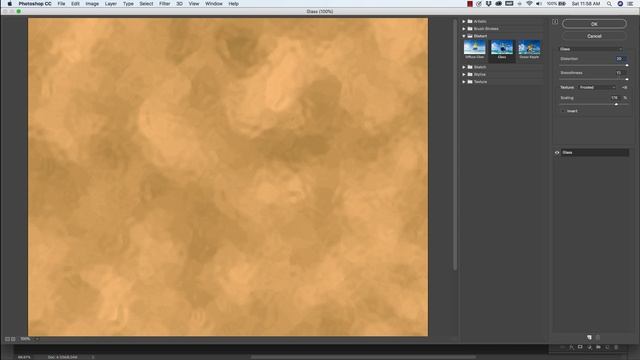Hide the Glass effect layer eye
The height and width of the screenshot is (360, 640).
557,153
